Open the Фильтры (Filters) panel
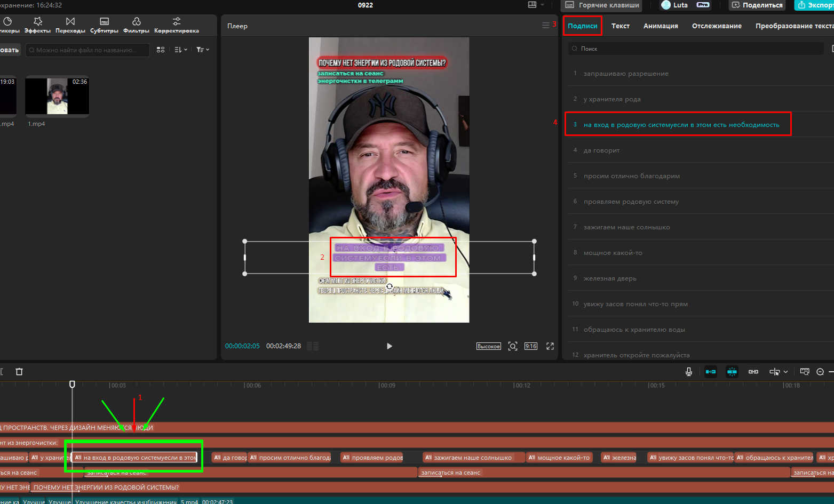This screenshot has height=504, width=834. [136, 25]
